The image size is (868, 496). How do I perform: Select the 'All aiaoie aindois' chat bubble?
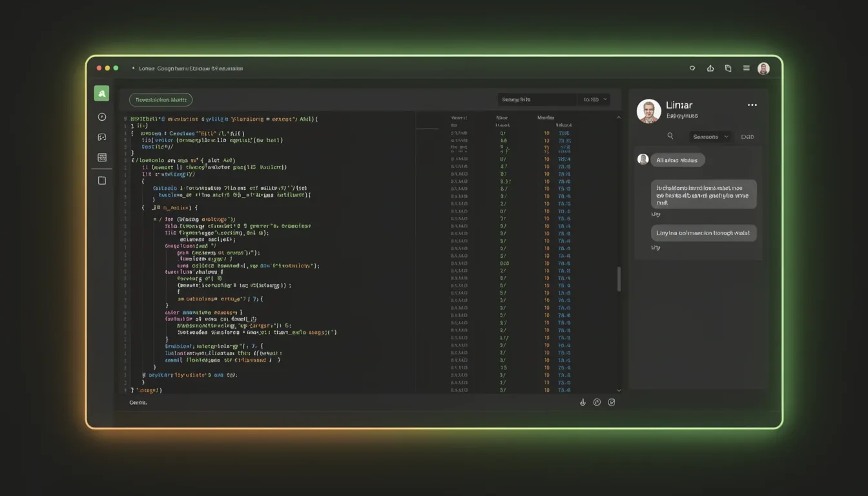[x=677, y=160]
